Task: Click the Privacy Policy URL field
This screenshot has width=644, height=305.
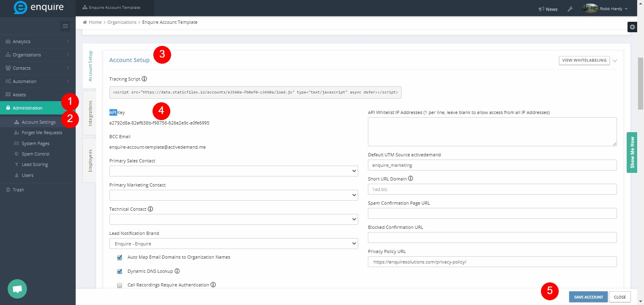Action: coord(492,262)
